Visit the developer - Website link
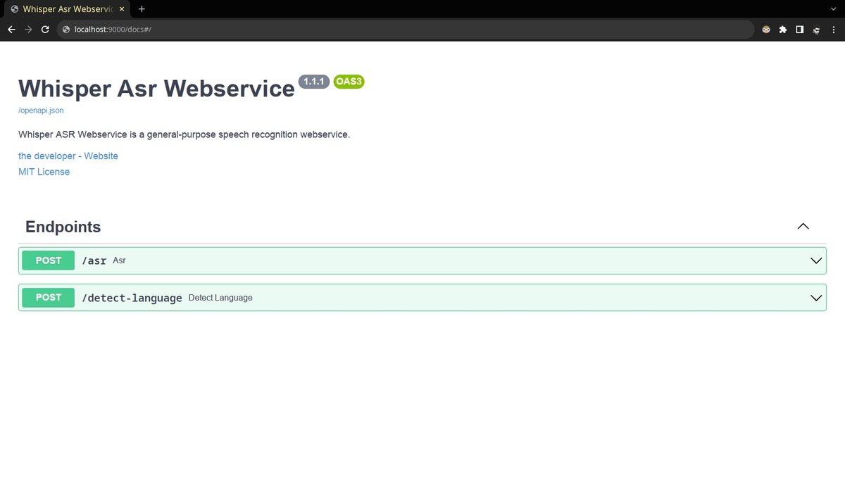 coord(68,156)
